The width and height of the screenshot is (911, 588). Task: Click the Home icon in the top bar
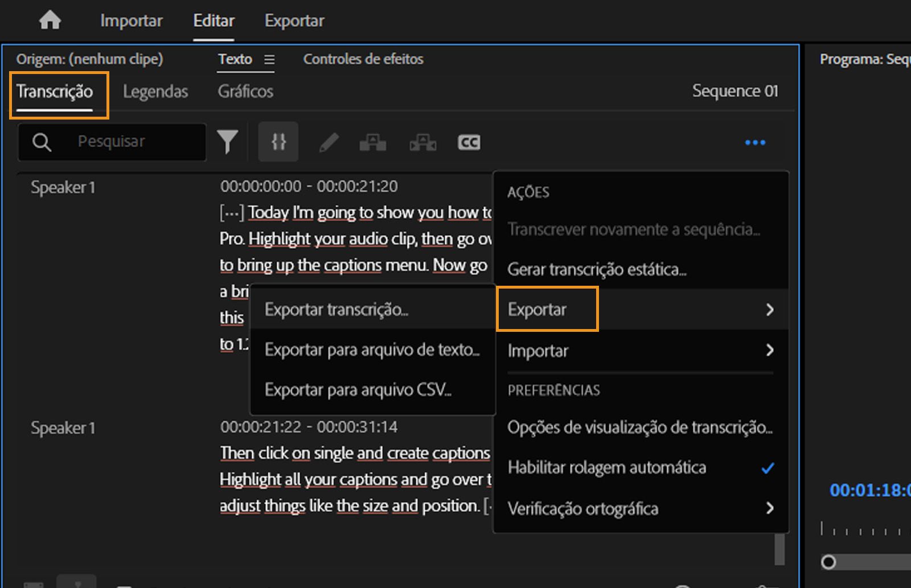51,20
